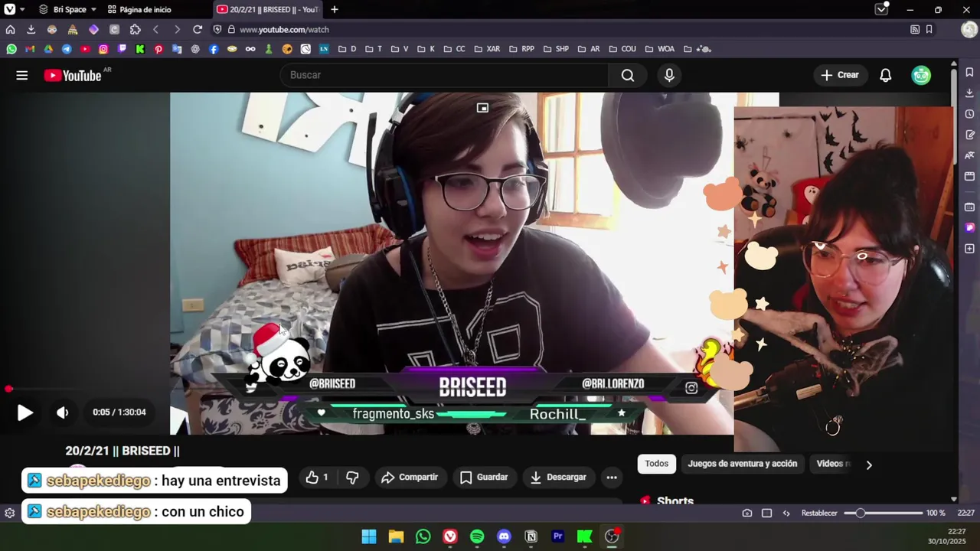Open the extensions puzzle icon
Screen dimensions: 980x551
point(136,29)
